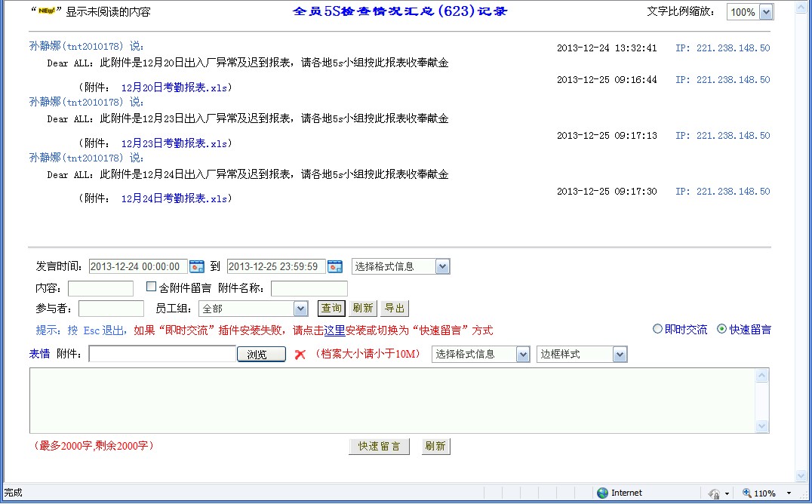Click the privacy icon in status bar
This screenshot has height=504, width=812.
[x=714, y=493]
